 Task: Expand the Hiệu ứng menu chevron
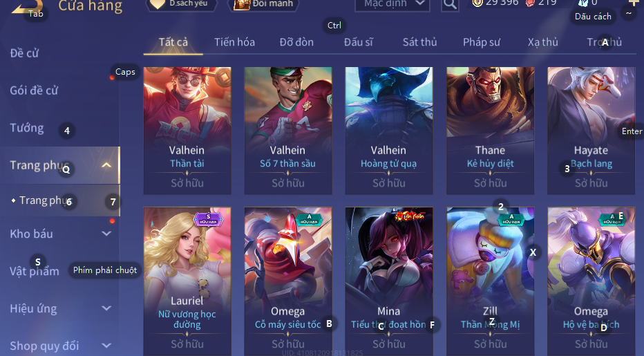[106, 308]
